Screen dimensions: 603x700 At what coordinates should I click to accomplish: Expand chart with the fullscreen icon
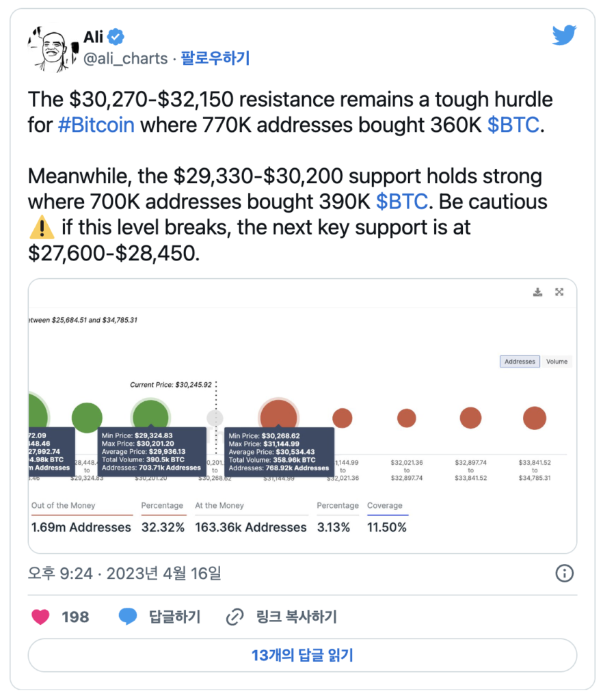coord(559,292)
